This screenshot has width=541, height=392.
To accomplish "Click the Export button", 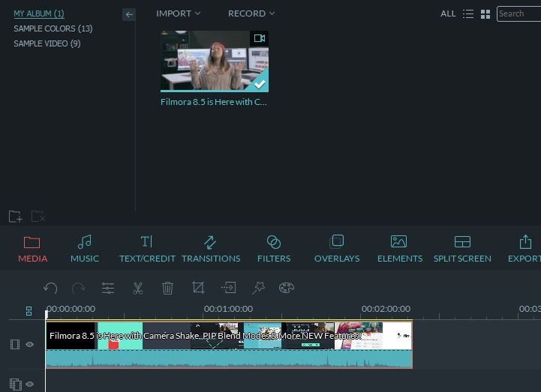I will pyautogui.click(x=524, y=250).
